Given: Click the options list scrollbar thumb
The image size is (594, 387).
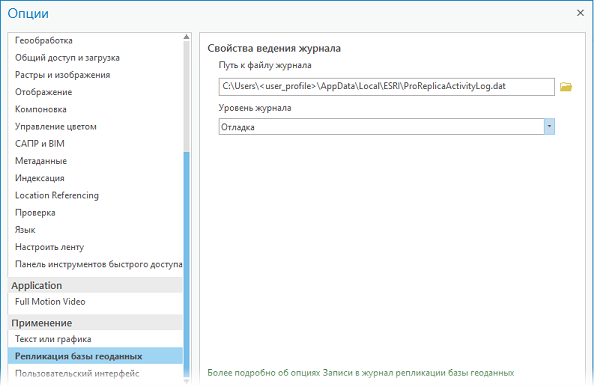Looking at the screenshot, I should (186, 264).
